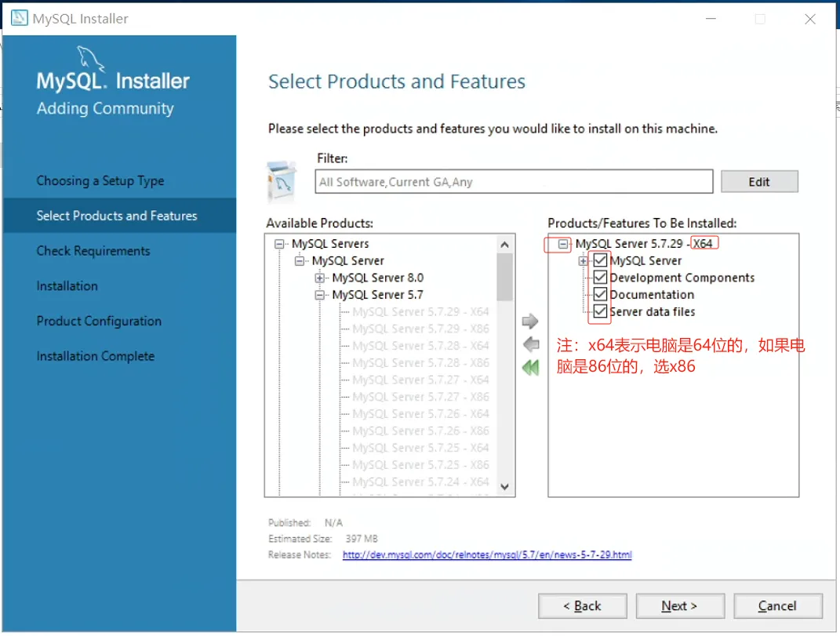Select MySQL Server 5.7.24 - X64 entry

click(420, 482)
